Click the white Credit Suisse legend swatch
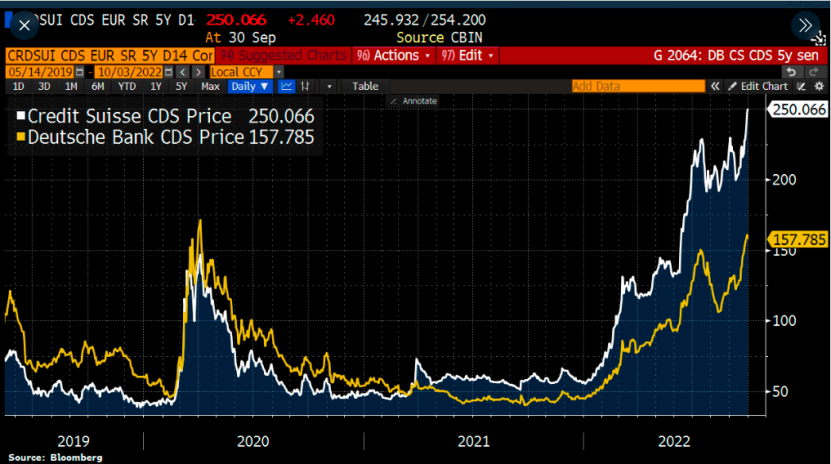The image size is (831, 464). (21, 115)
